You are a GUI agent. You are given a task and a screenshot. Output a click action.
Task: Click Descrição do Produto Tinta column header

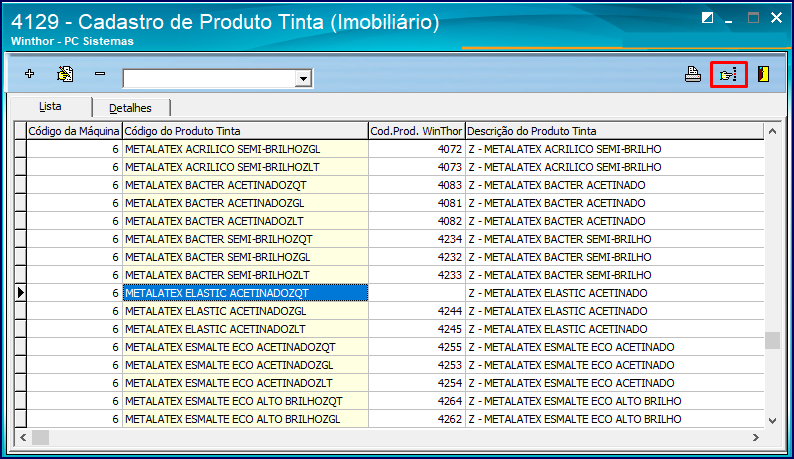click(x=614, y=131)
